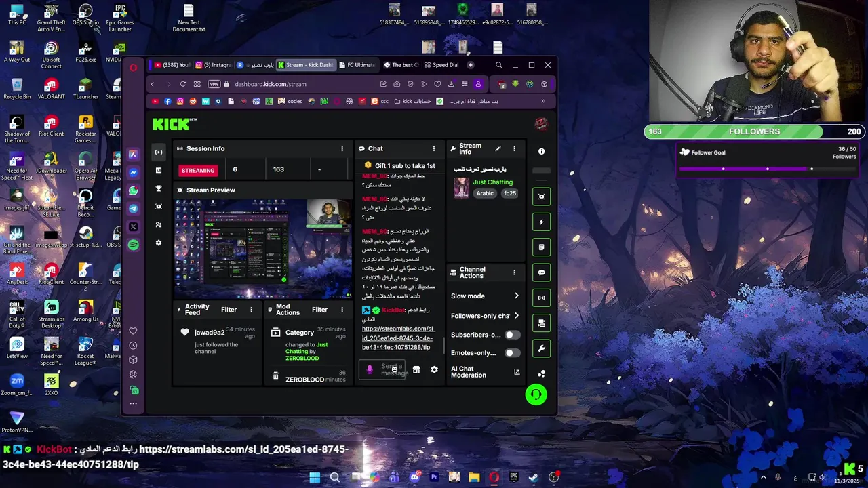Switch to the FC Ultimate tab
The width and height of the screenshot is (868, 488).
pyautogui.click(x=357, y=65)
